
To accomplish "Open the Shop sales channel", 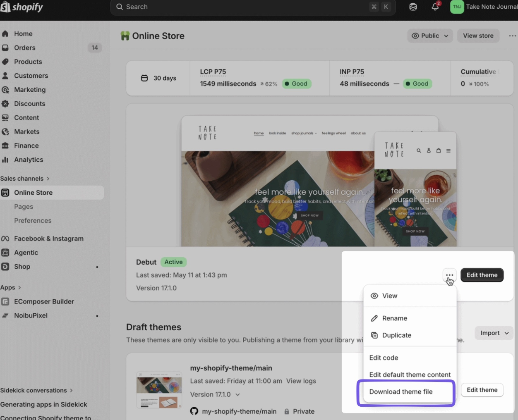I will click(x=22, y=267).
